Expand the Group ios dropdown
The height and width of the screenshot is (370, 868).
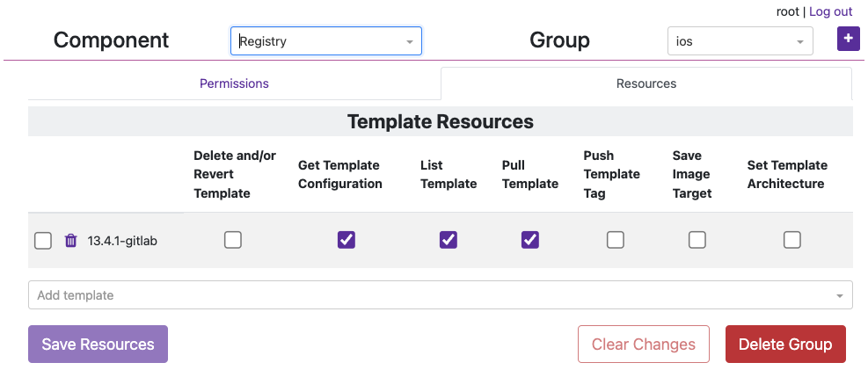[739, 41]
